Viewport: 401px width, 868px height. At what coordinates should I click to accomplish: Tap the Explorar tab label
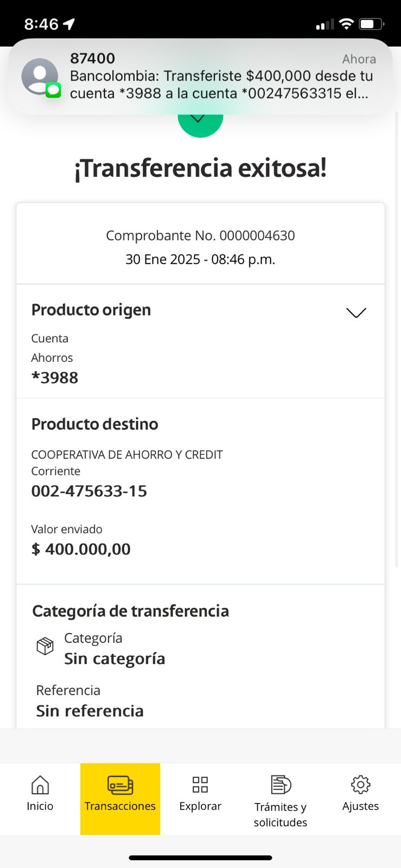tap(200, 806)
